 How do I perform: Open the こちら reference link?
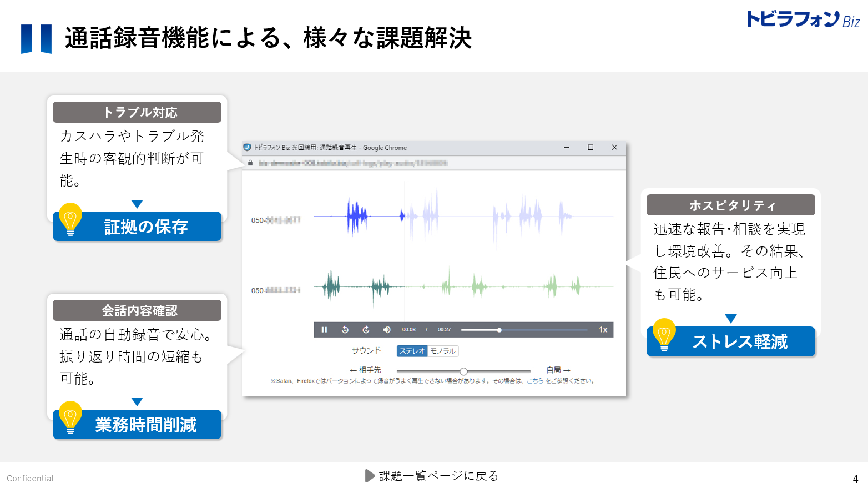(x=536, y=380)
